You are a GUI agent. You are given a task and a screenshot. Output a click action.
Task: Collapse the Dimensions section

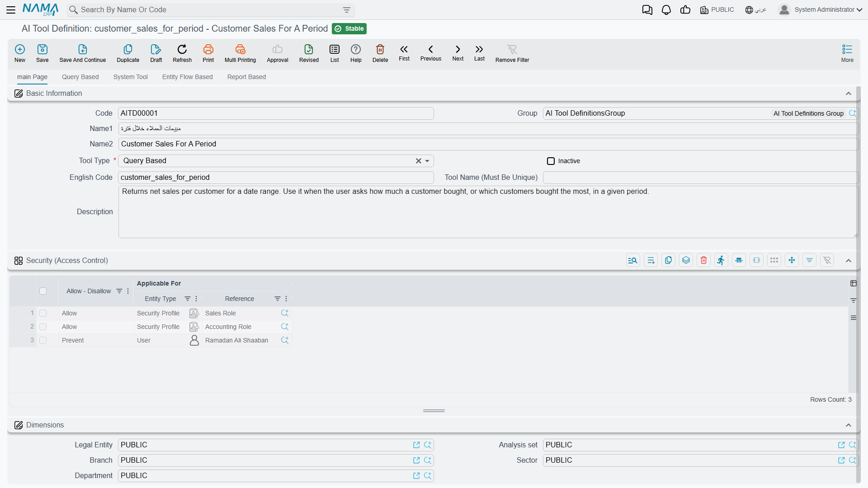tap(849, 425)
